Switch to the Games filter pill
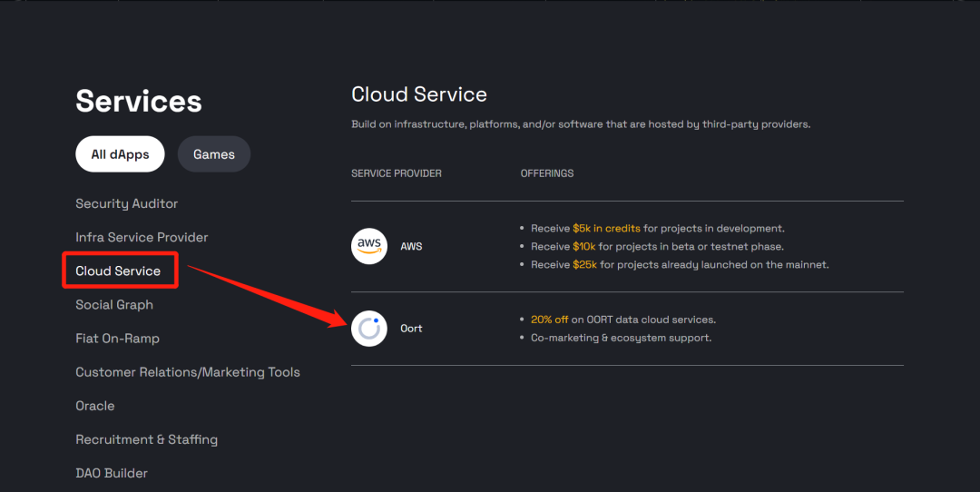The width and height of the screenshot is (980, 492). (214, 154)
